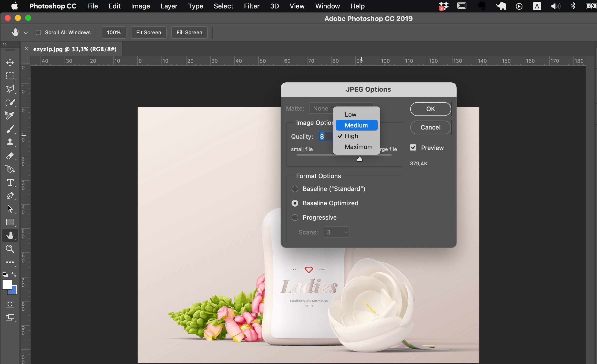Click the quality slider thumb
Screen dimensions: 597x364
click(x=360, y=159)
